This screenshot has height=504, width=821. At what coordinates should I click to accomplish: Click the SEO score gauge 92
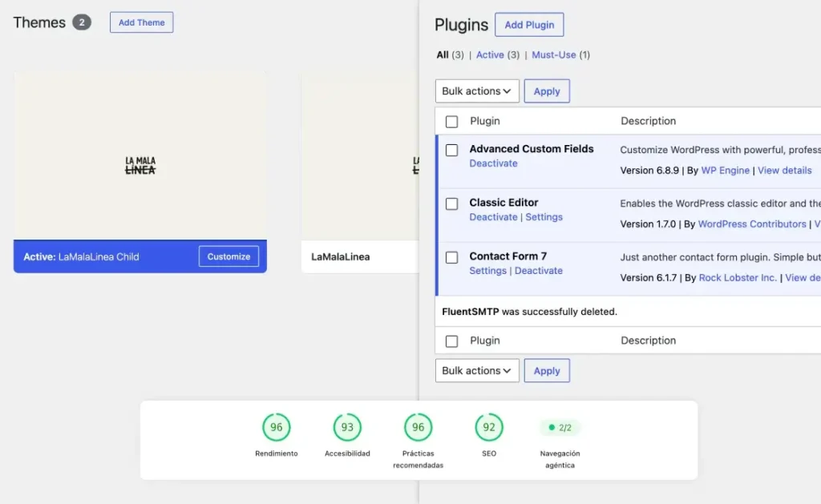pyautogui.click(x=489, y=428)
